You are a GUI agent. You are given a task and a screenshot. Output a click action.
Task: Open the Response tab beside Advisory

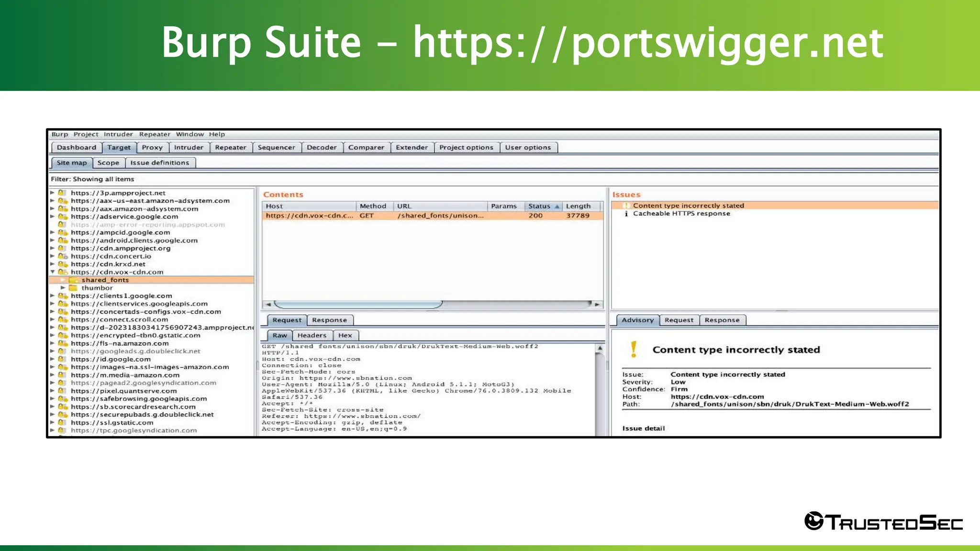click(x=722, y=320)
